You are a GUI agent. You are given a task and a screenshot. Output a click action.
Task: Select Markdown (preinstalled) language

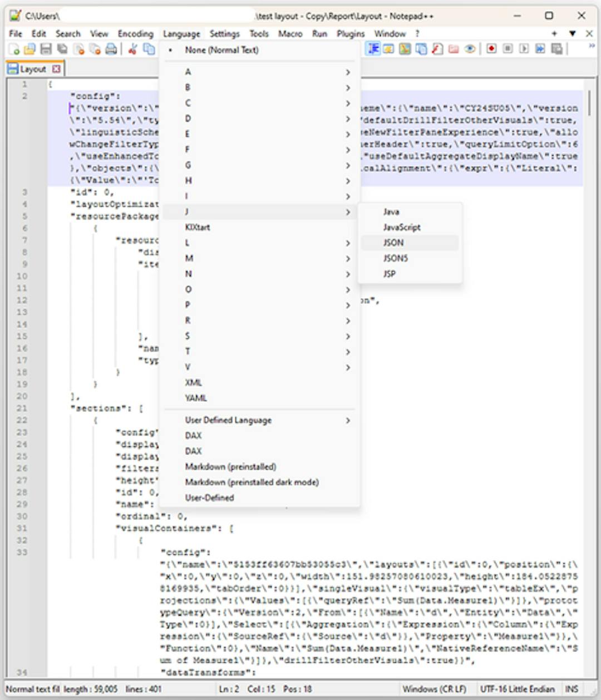click(259, 467)
